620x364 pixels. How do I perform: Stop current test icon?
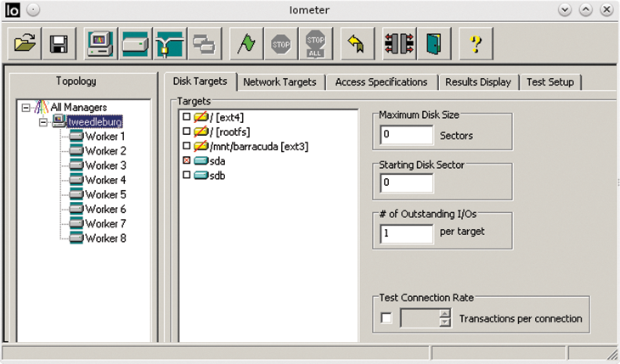point(281,43)
